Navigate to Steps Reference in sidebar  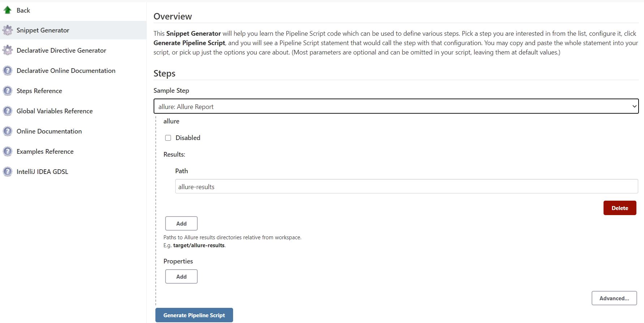[x=39, y=91]
